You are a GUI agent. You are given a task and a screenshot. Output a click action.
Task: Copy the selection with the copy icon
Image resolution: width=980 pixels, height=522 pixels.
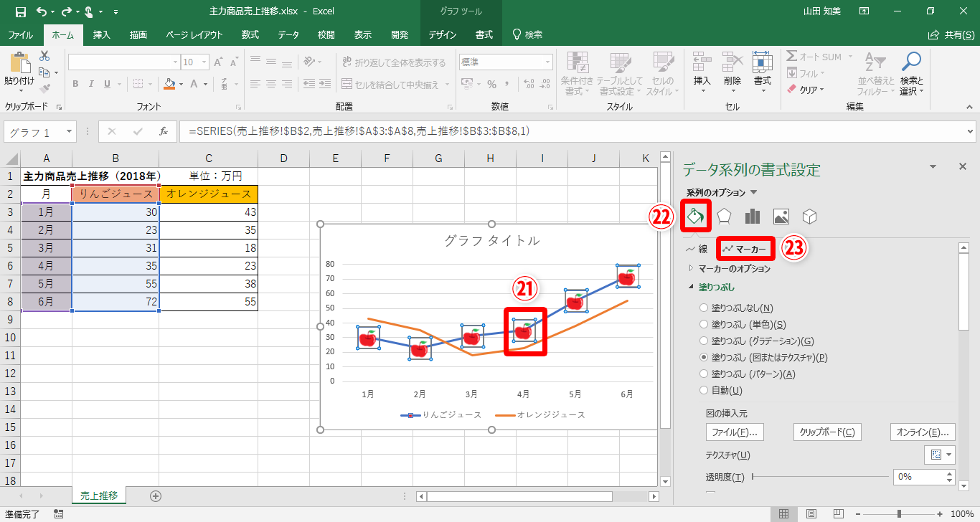pos(44,72)
